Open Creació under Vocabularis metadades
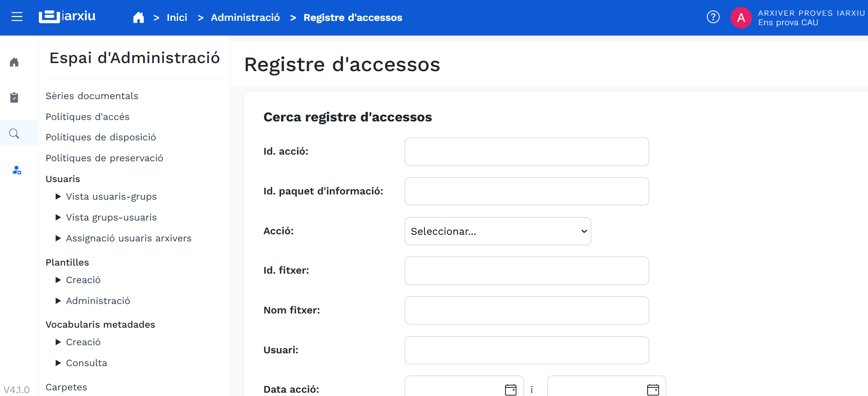 coord(83,342)
